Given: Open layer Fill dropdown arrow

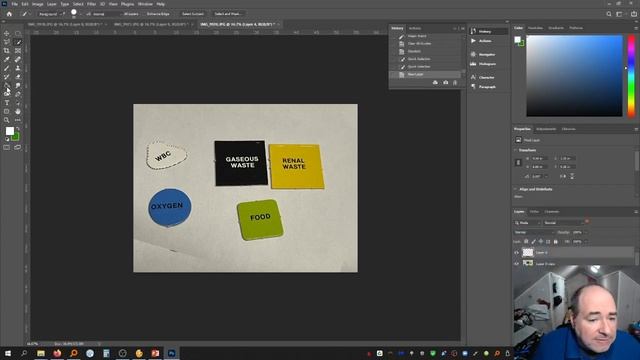Looking at the screenshot, I should [x=586, y=242].
